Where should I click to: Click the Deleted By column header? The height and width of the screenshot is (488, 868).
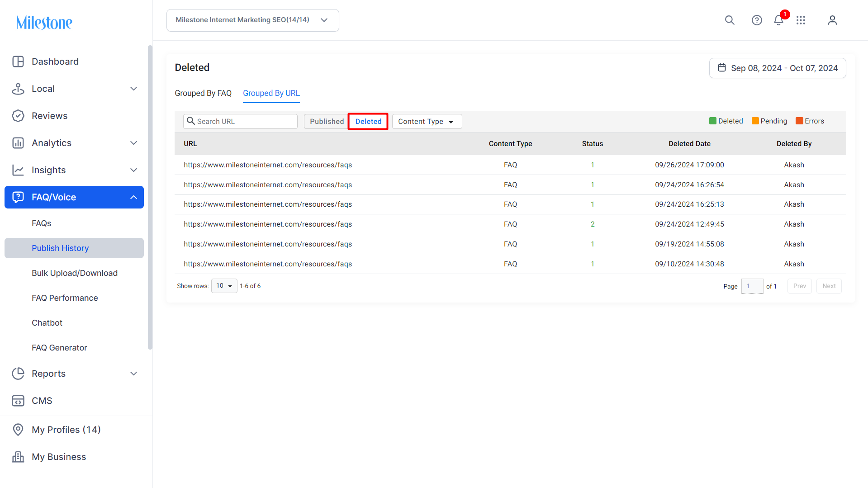(794, 144)
